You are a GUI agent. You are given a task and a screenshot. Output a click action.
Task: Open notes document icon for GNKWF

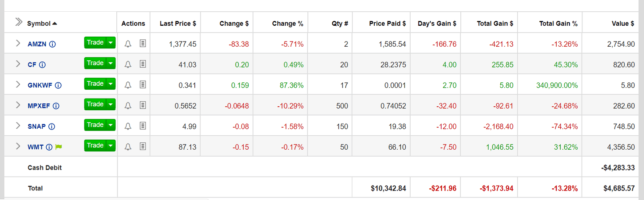142,85
